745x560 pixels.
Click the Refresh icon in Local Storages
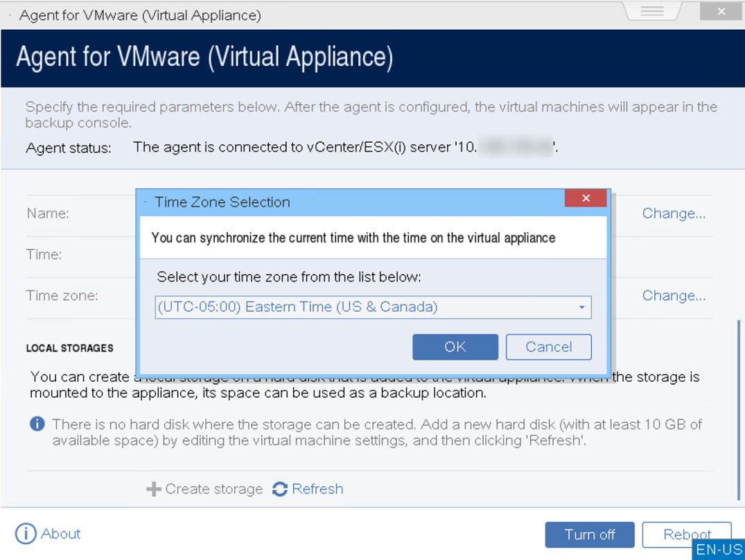[x=280, y=489]
